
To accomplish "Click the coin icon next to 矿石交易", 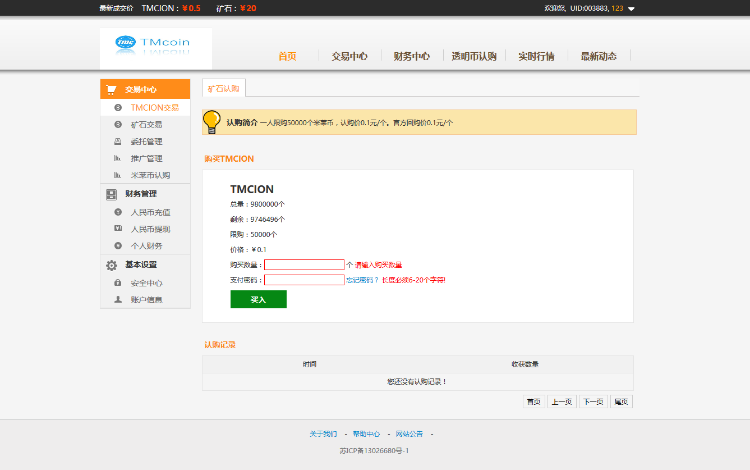I will point(118,124).
